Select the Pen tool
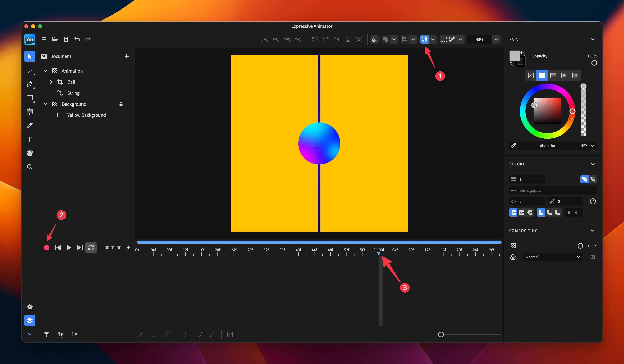The height and width of the screenshot is (364, 624). (29, 84)
